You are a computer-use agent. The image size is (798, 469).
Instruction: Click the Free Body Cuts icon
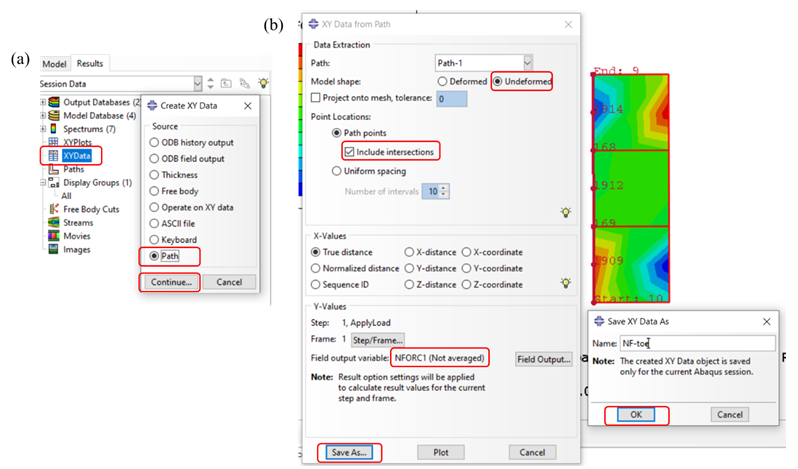click(x=53, y=209)
